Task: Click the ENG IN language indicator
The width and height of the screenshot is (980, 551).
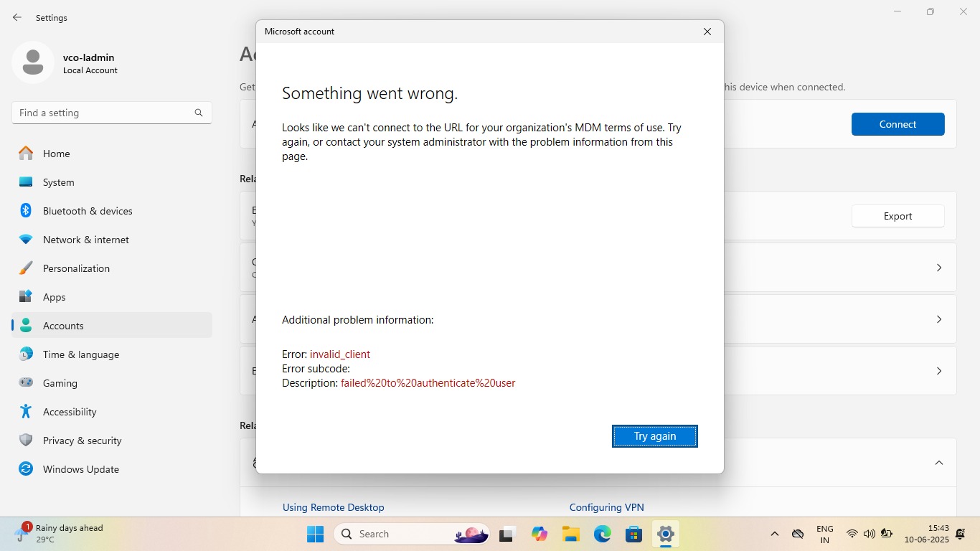Action: (x=825, y=534)
